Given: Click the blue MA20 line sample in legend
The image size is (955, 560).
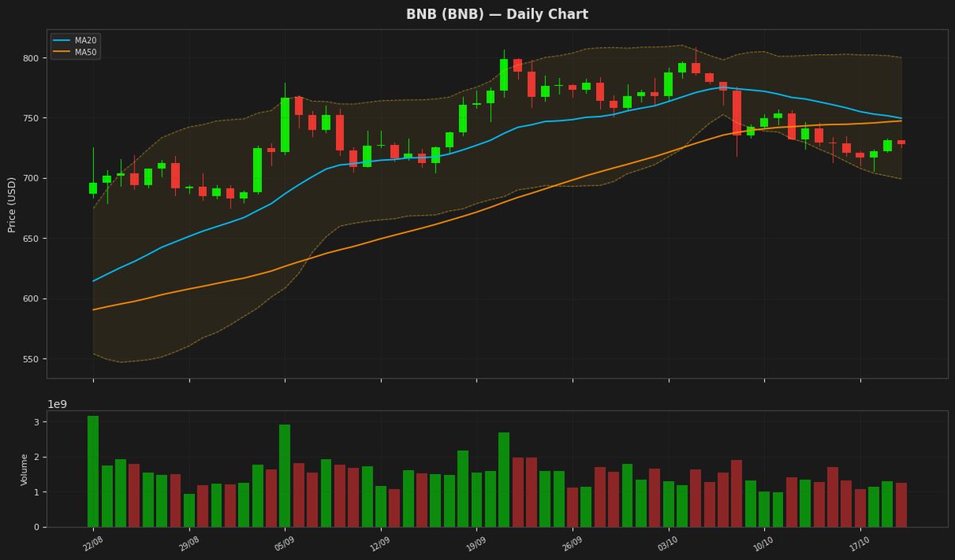Looking at the screenshot, I should point(62,41).
